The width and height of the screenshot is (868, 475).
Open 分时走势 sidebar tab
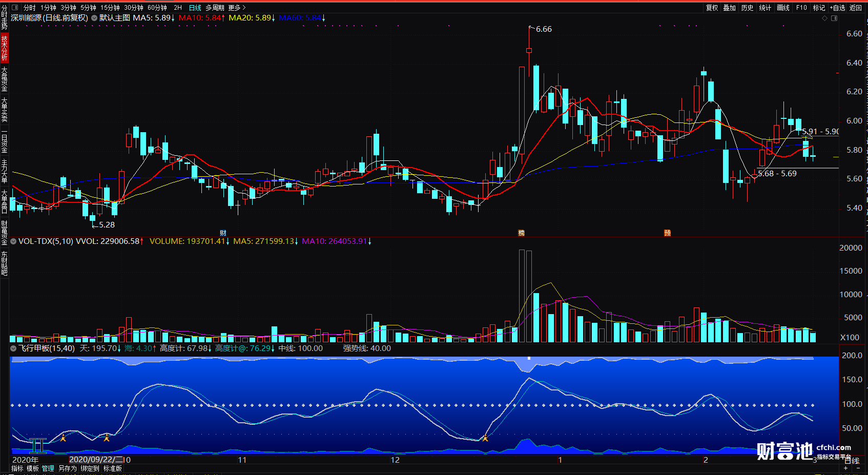(x=4, y=18)
